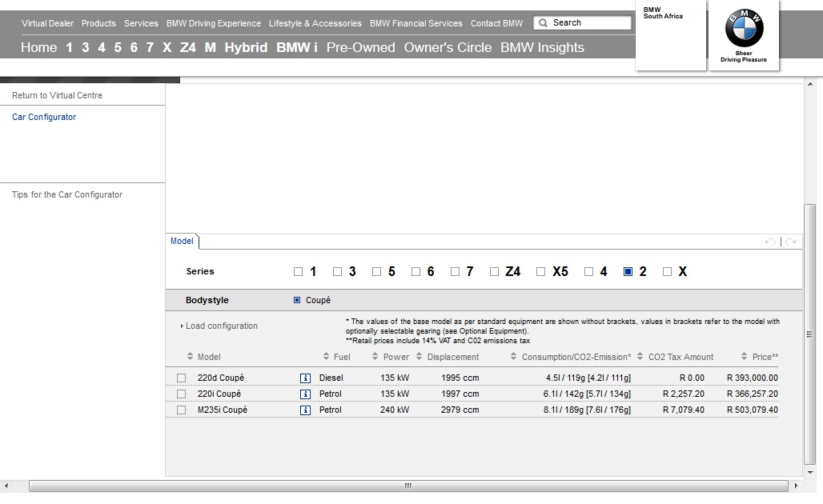Tick the M235i Coupé model checkbox
This screenshot has width=823, height=504.
click(181, 410)
